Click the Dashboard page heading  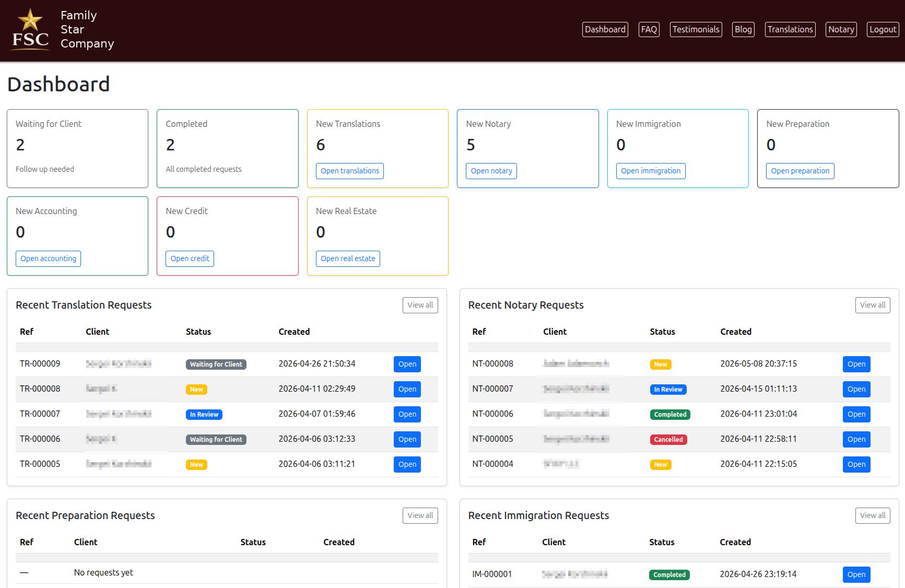coord(58,84)
